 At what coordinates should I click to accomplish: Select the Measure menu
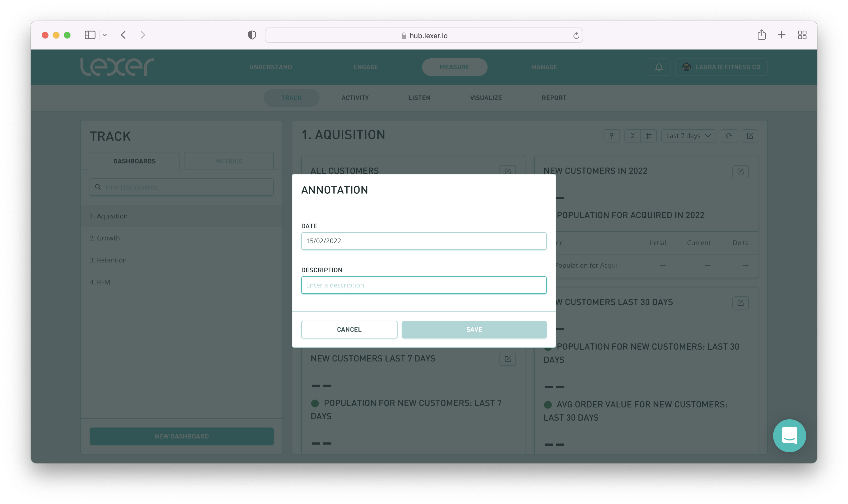pyautogui.click(x=454, y=67)
